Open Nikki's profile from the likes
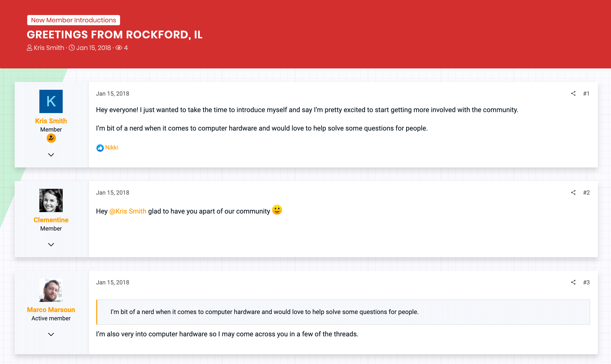Image resolution: width=611 pixels, height=364 pixels. point(112,147)
